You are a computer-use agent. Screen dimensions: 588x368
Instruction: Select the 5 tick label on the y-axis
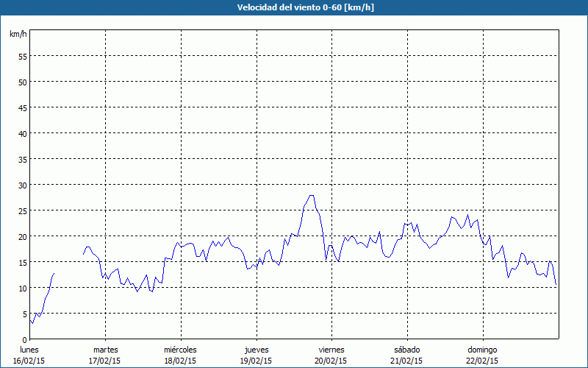(x=24, y=314)
